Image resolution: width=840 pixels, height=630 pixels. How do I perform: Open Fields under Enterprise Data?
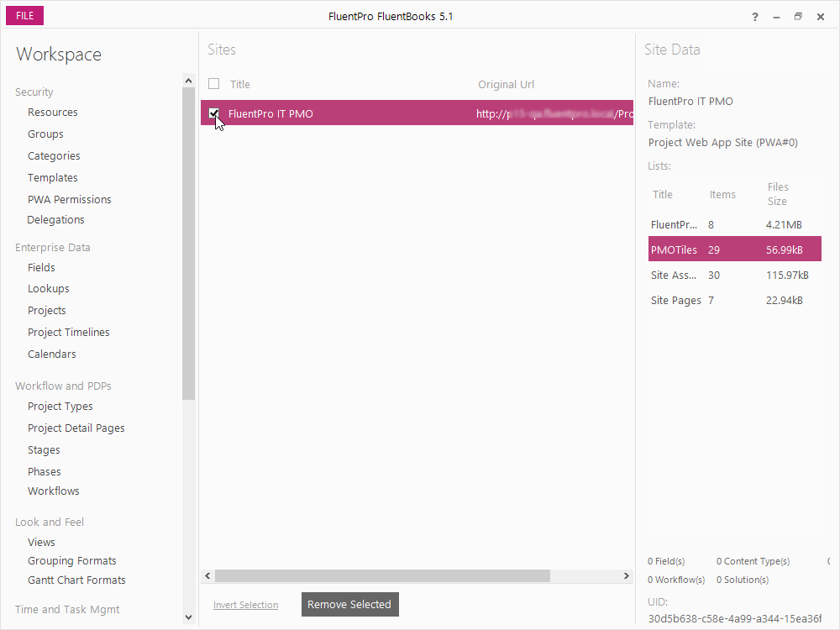pyautogui.click(x=41, y=267)
